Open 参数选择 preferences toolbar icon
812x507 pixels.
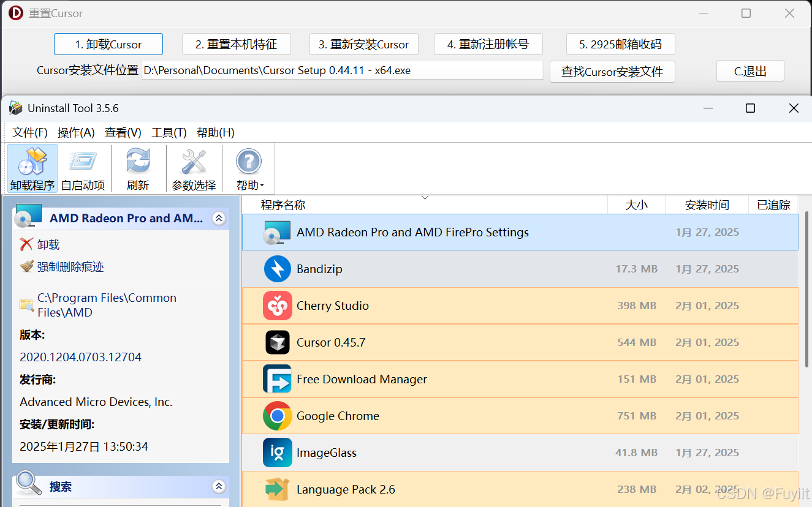pos(194,168)
